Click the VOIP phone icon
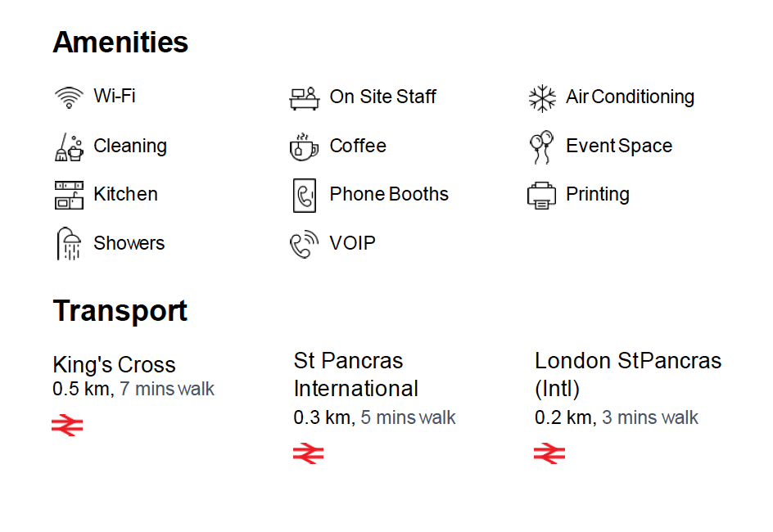 pos(304,244)
